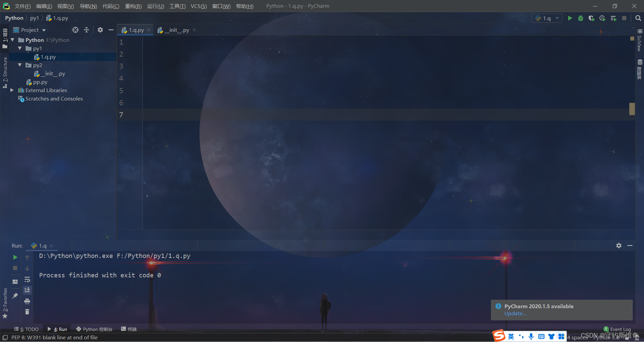Pin the Run tab
644x342 pixels.
pyautogui.click(x=15, y=295)
